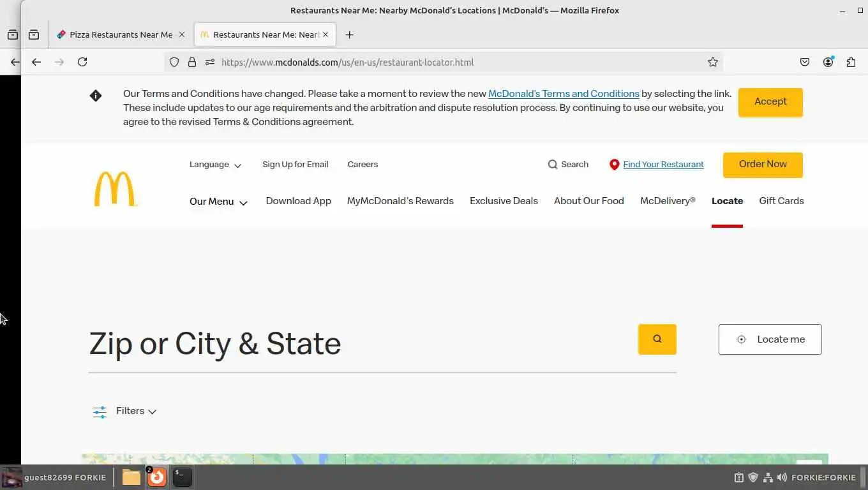Open the network tray icon
Screen dimensions: 868x490
point(768,477)
